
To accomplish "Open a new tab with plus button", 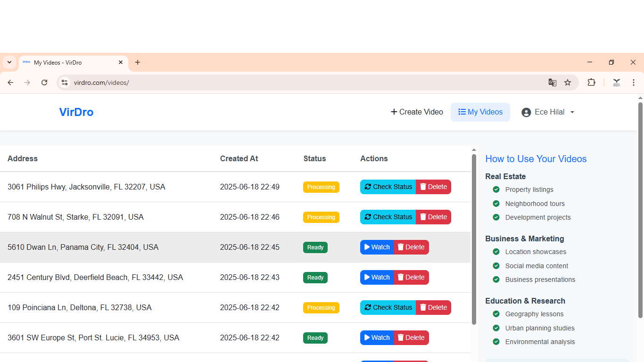I will point(138,62).
